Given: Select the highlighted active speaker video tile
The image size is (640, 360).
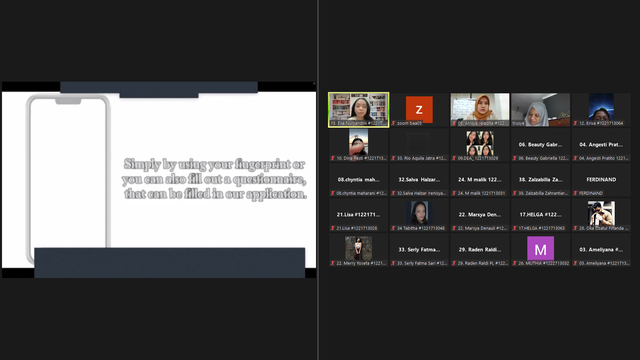Looking at the screenshot, I should tap(358, 109).
